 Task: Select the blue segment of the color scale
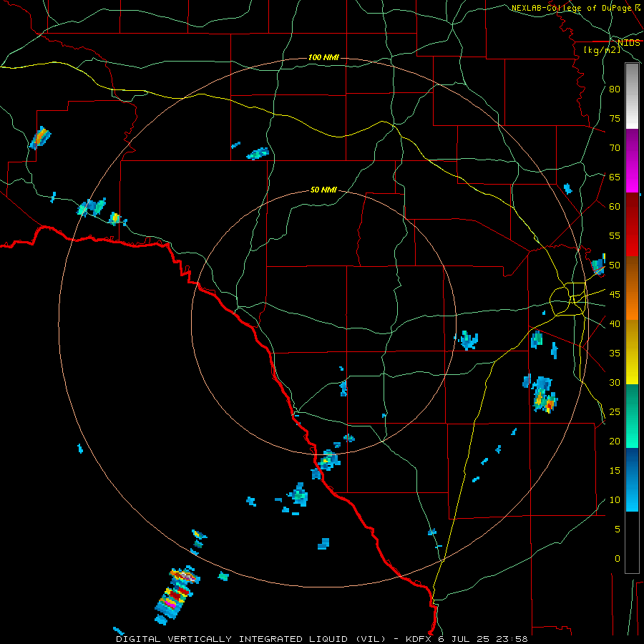tap(632, 479)
